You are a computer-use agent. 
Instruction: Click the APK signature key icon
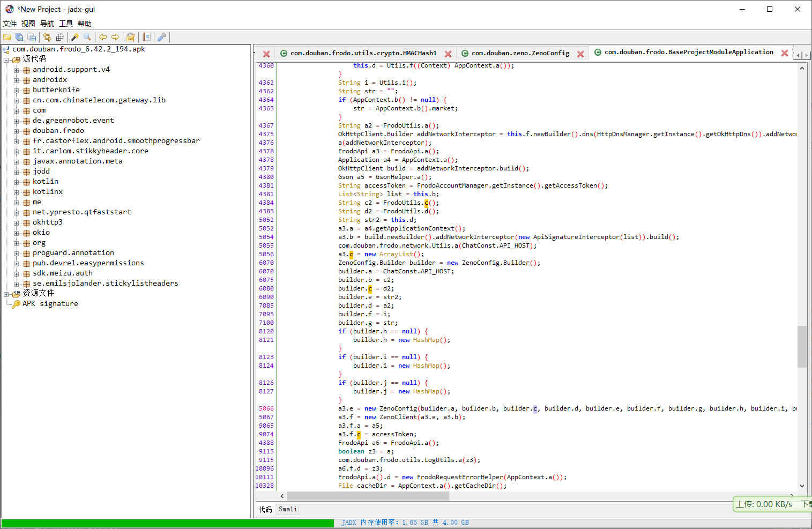[x=16, y=303]
